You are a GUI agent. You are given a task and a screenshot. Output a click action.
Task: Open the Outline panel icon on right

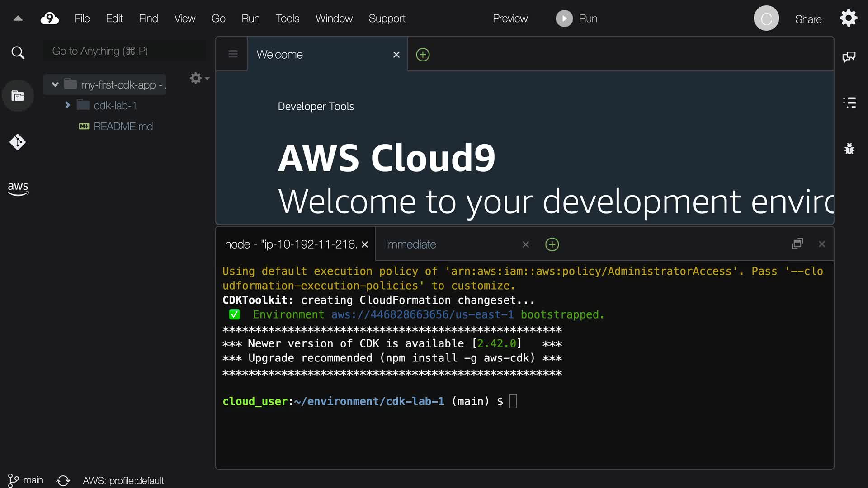pyautogui.click(x=849, y=103)
